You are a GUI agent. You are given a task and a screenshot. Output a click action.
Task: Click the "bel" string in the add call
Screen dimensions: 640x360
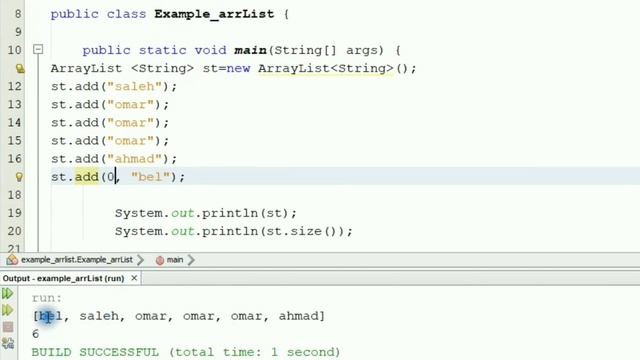tap(151, 177)
